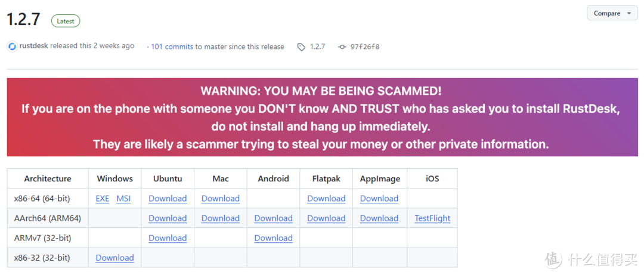Download AppImage AArch64 build
Screen dimensions: 644x275
pos(379,218)
